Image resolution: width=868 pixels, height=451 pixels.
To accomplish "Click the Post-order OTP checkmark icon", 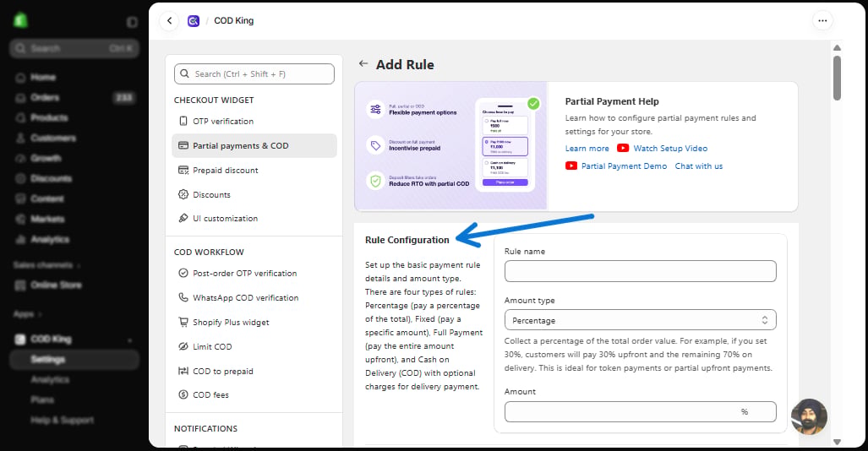I will click(x=183, y=273).
